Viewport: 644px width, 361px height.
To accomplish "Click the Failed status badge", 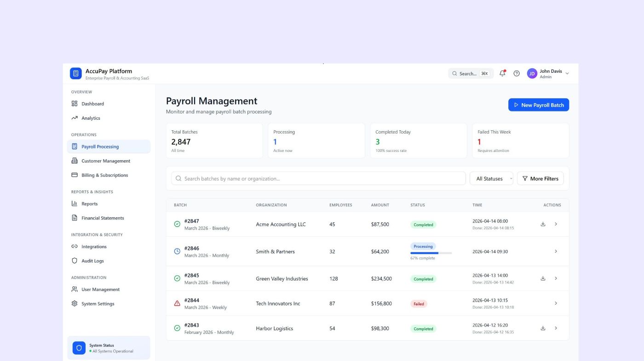I will (419, 304).
